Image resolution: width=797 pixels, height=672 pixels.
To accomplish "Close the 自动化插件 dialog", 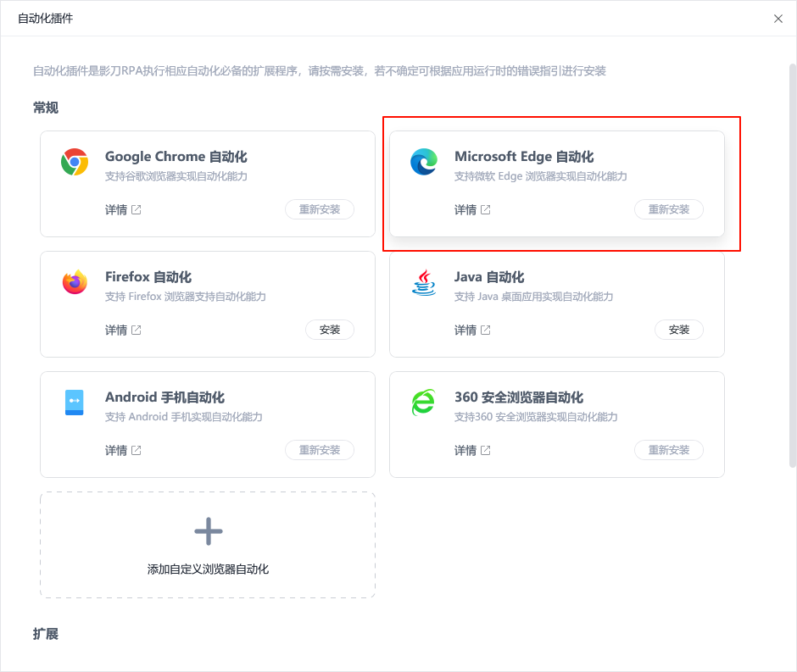I will pyautogui.click(x=777, y=19).
